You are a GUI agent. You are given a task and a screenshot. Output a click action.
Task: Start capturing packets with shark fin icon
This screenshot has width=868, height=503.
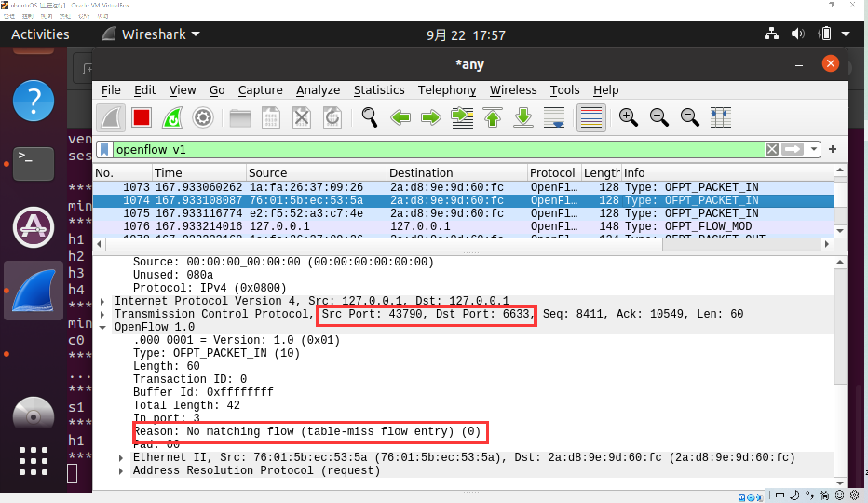111,118
